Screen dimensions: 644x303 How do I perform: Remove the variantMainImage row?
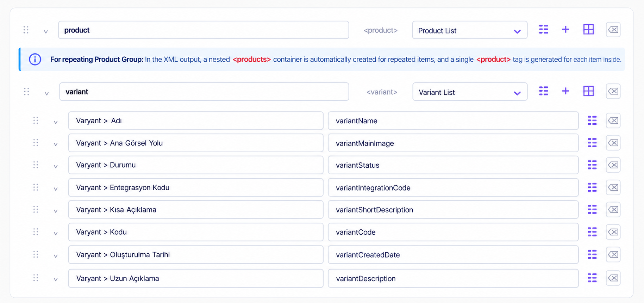[613, 143]
